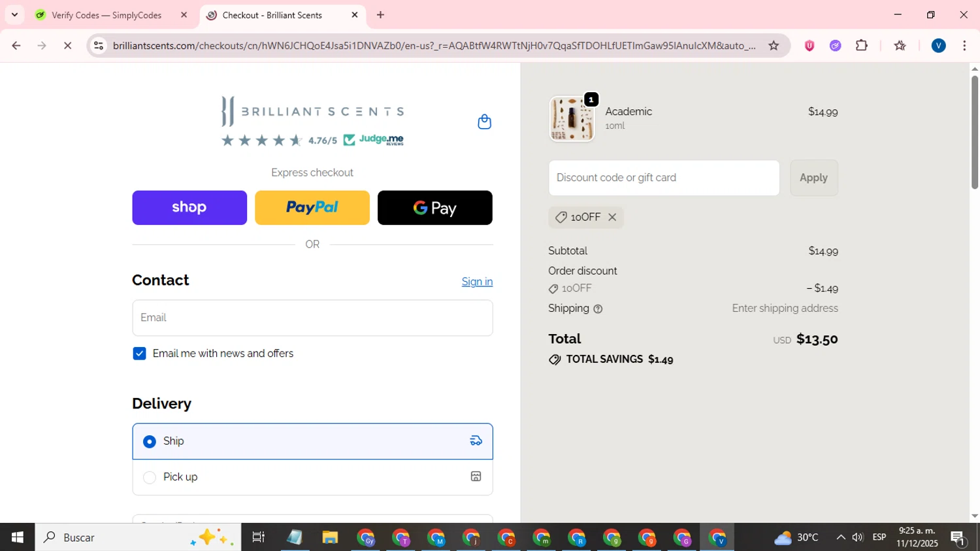980x551 pixels.
Task: Show hidden system tray icons
Action: pyautogui.click(x=840, y=537)
